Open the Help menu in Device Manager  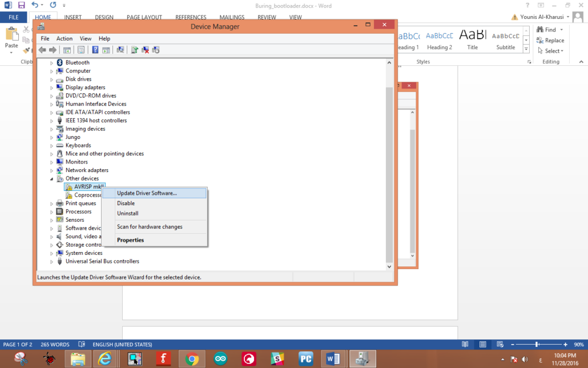104,38
